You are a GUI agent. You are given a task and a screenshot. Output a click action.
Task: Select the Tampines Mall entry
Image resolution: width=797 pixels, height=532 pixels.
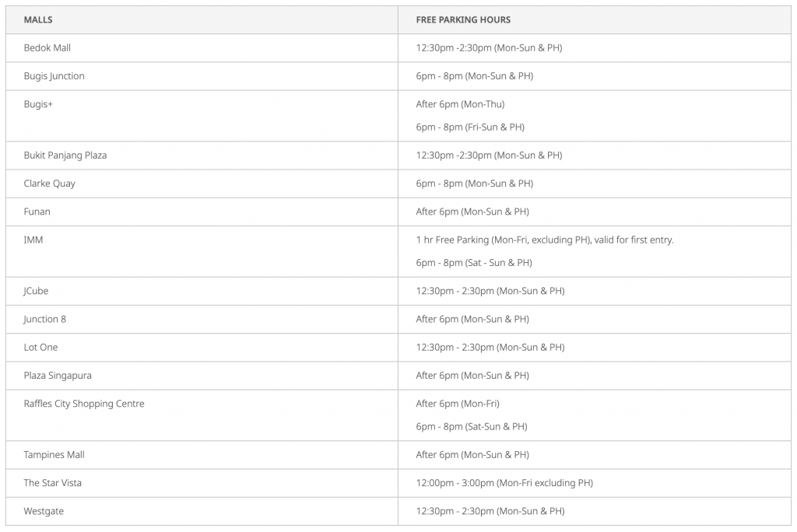pyautogui.click(x=54, y=455)
